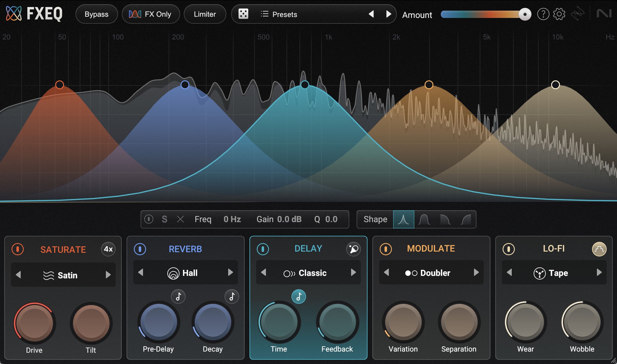Open settings gear icon
Viewport: 617px width, 364px height.
(559, 14)
